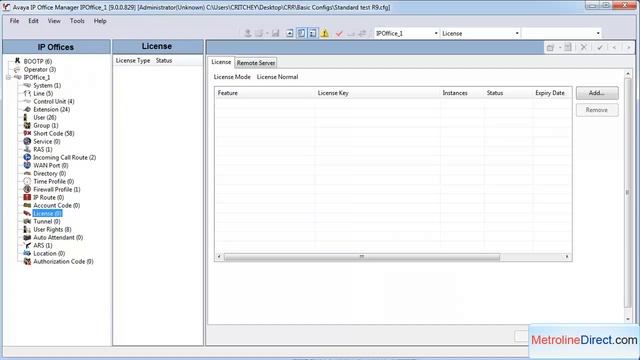Image resolution: width=640 pixels, height=360 pixels.
Task: Click the open configuration from IP Office icon
Action: (248, 33)
